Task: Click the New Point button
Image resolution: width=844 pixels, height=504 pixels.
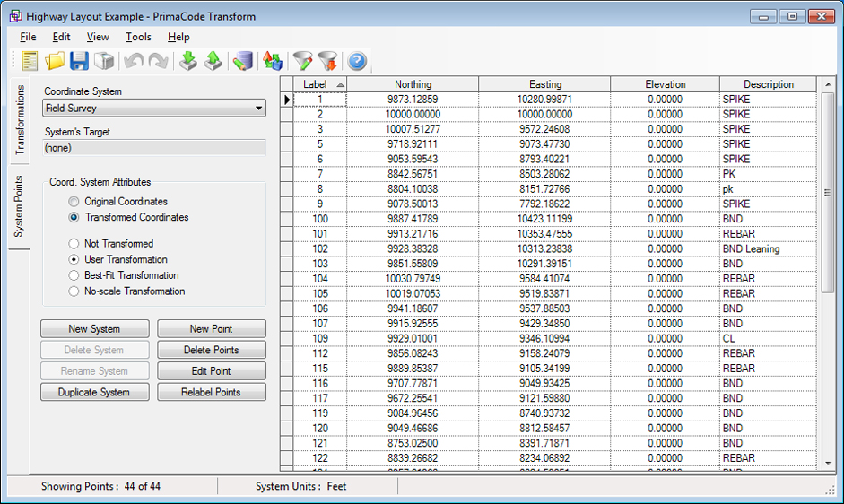Action: pyautogui.click(x=212, y=328)
